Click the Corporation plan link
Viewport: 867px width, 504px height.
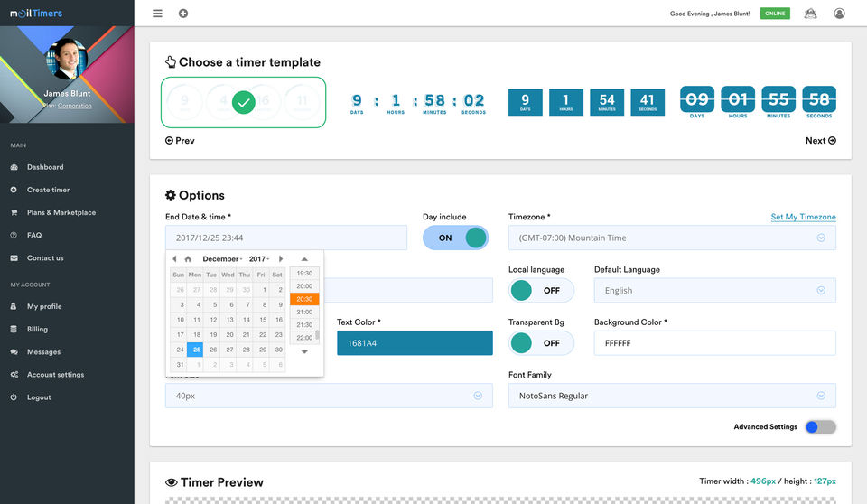[75, 106]
